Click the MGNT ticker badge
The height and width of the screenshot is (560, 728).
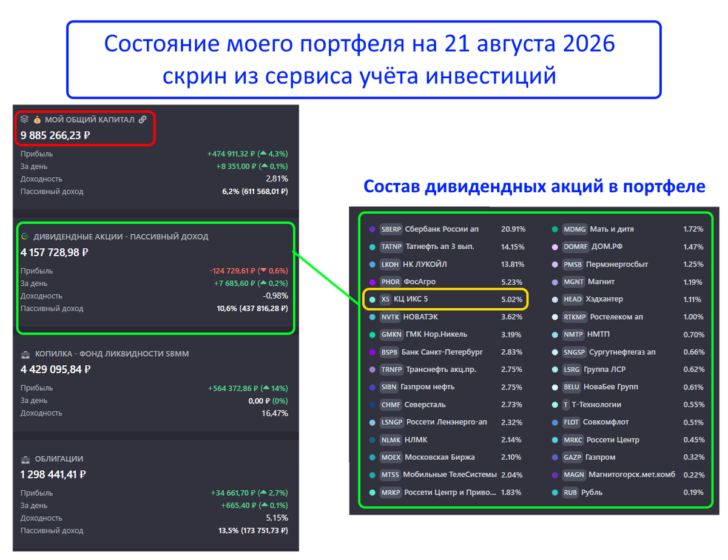tap(574, 282)
